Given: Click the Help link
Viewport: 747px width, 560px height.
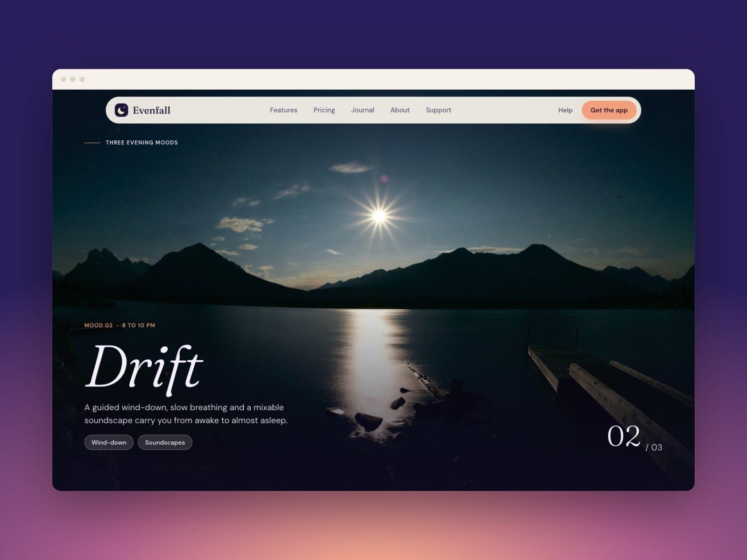Looking at the screenshot, I should [x=565, y=110].
